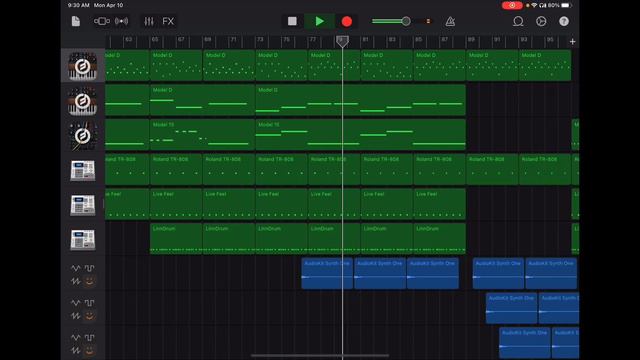
Task: Select the second Model D track header
Action: coord(83,100)
